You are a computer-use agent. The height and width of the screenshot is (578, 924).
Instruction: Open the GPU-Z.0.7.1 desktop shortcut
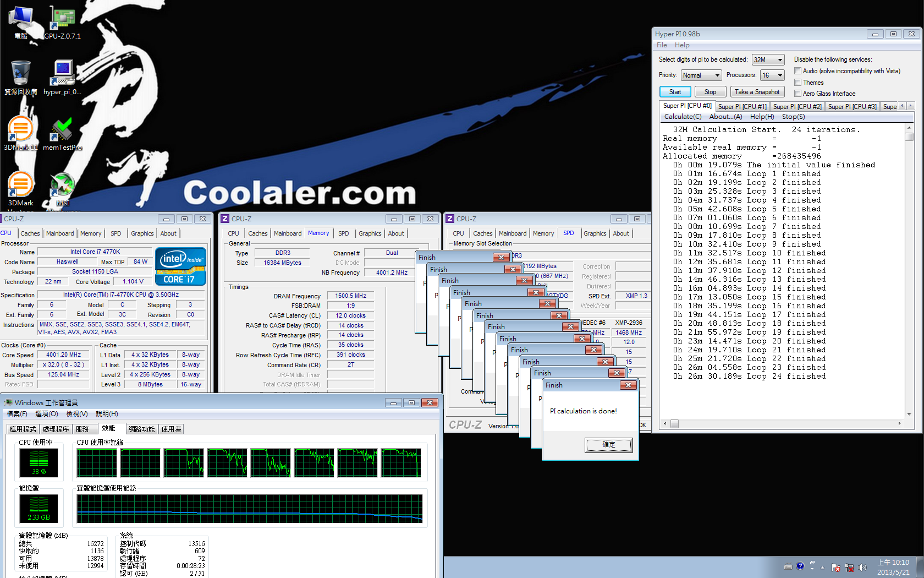62,22
